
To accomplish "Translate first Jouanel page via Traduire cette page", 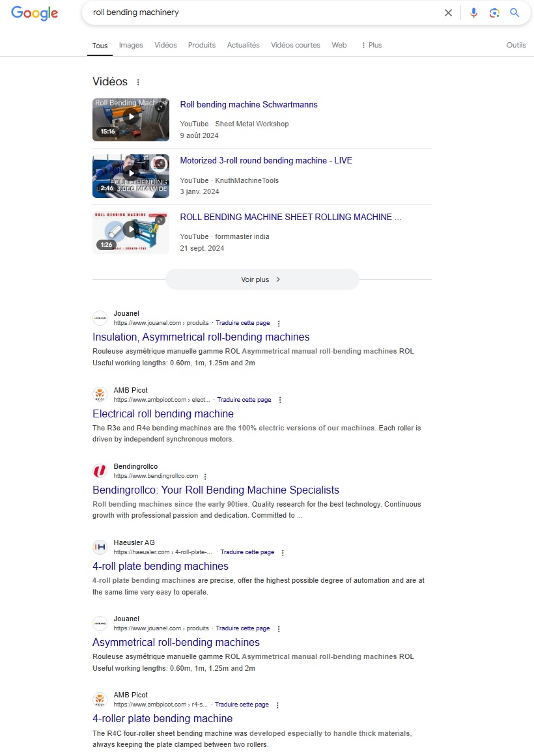I will tap(243, 323).
